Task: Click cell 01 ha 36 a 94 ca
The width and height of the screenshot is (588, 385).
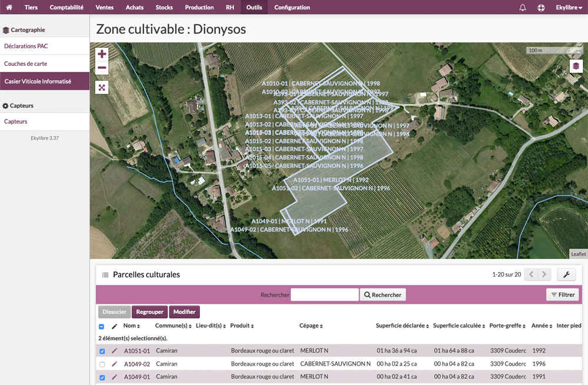Action: point(396,351)
